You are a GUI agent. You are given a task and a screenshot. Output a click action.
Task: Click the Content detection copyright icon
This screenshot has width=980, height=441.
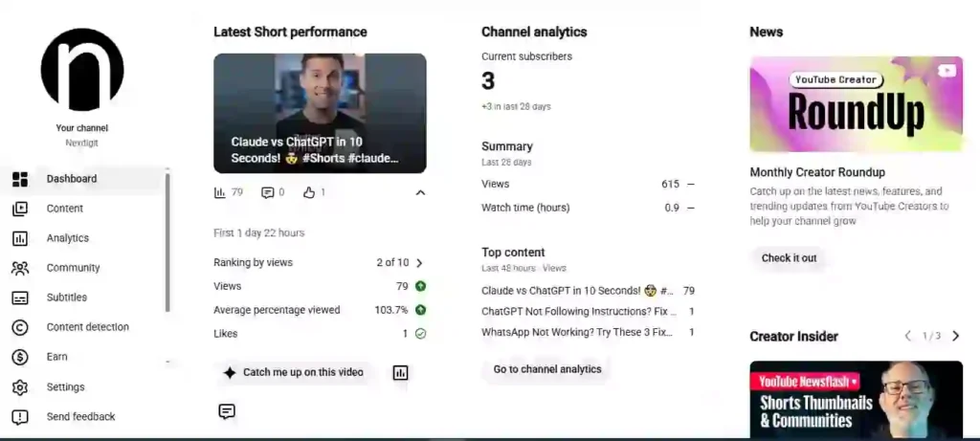pyautogui.click(x=20, y=327)
